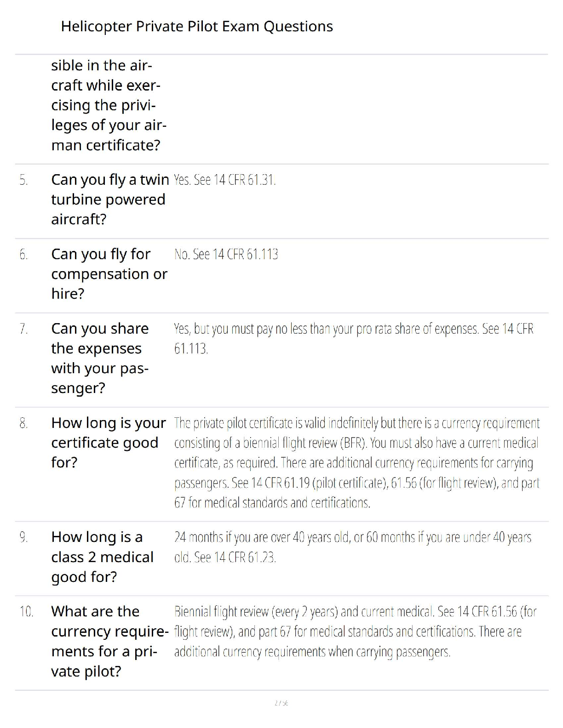Viewport: 563px width, 728px height.
Task: Select question 5 about twin turbine aircraft
Action: coord(110,199)
